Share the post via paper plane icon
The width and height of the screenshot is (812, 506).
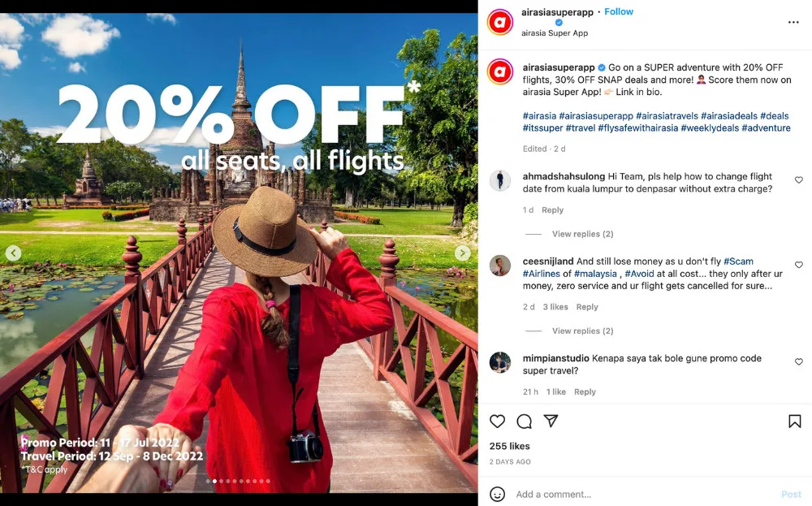[x=551, y=421]
